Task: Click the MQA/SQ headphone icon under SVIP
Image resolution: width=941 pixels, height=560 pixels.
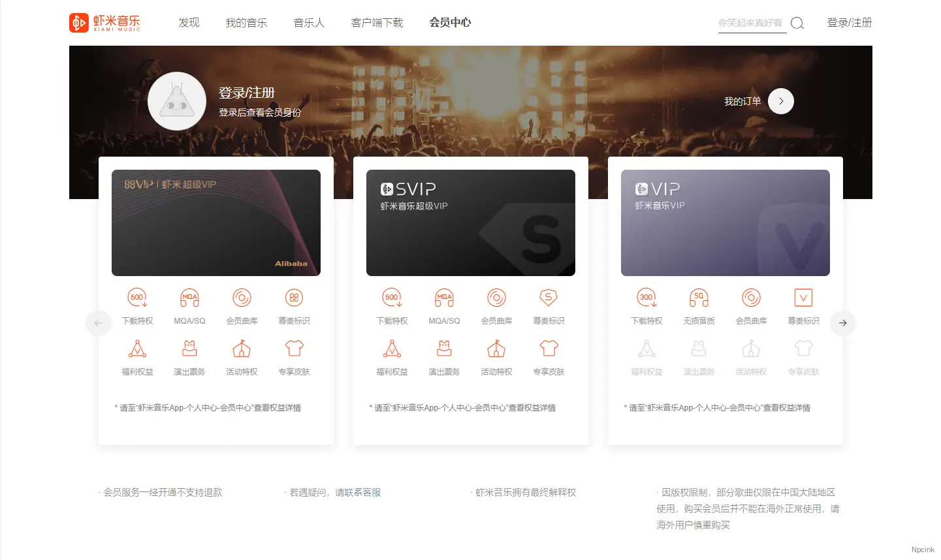Action: tap(444, 298)
